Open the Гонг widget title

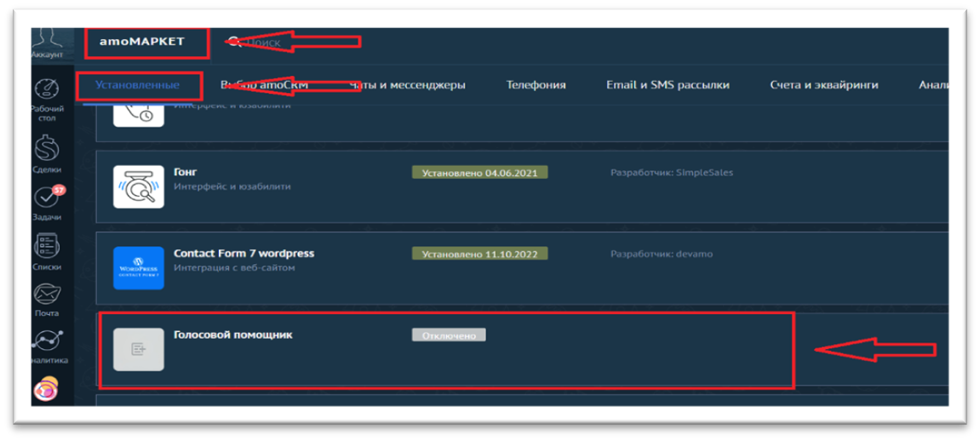(x=186, y=172)
